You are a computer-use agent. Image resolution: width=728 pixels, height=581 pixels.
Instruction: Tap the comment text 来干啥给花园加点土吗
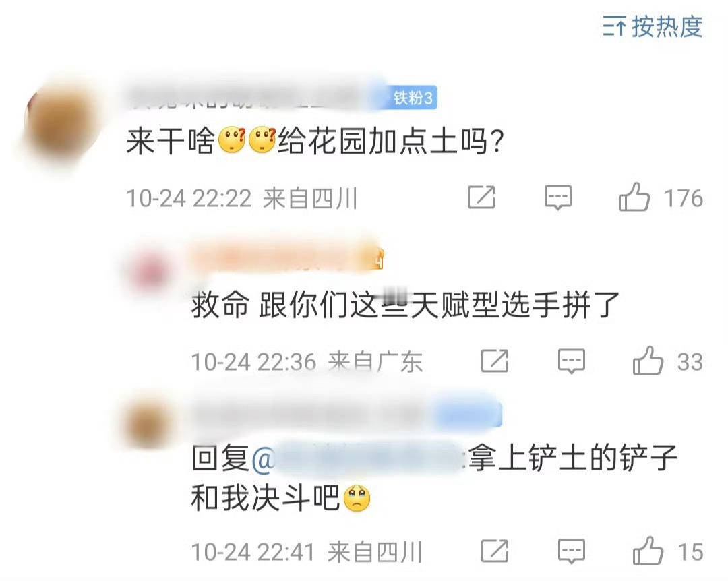(315, 141)
